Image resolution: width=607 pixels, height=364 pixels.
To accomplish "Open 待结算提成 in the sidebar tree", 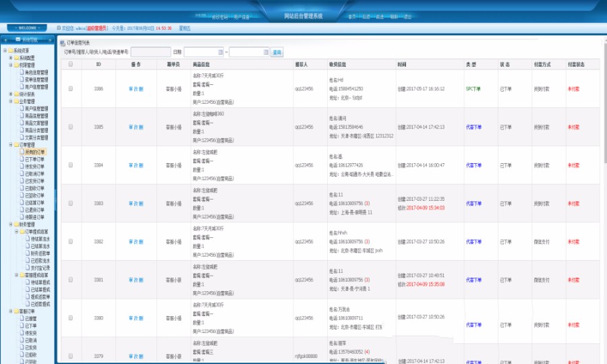I will [x=40, y=282].
